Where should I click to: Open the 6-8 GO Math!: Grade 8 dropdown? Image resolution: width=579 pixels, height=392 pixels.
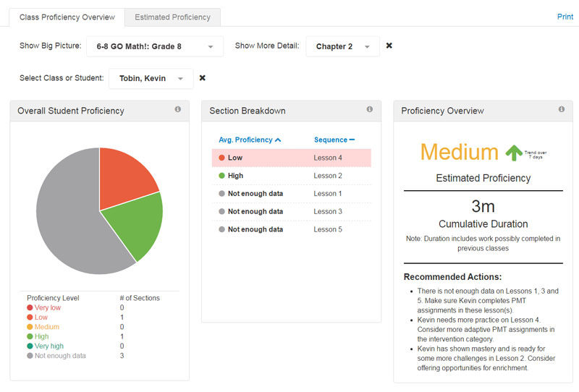[x=155, y=46]
